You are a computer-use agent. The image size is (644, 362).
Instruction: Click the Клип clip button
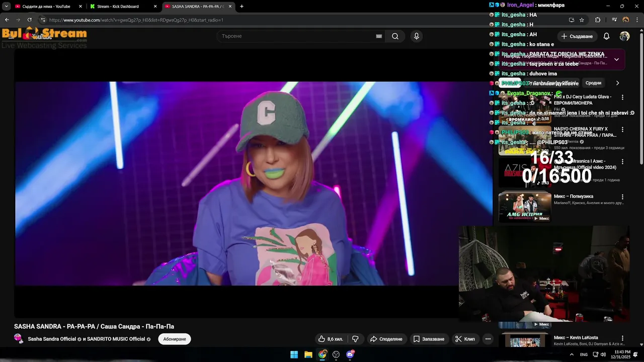(x=465, y=339)
